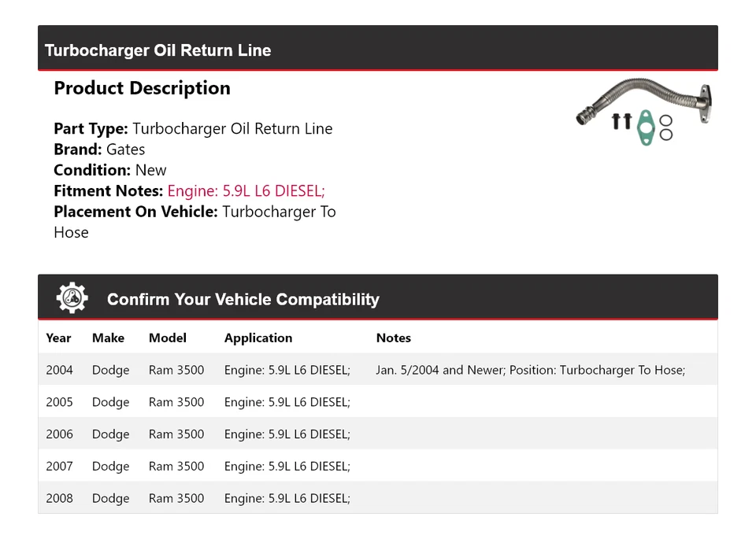Click the Confirm Your Vehicle Compatibility heading
Viewport: 756px width, 539px height.
tap(243, 300)
